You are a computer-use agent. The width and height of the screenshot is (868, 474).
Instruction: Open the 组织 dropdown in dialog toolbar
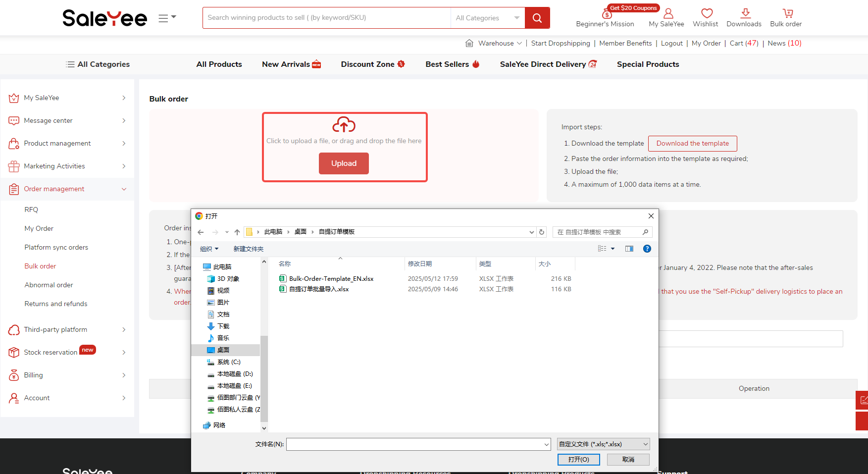(x=209, y=249)
